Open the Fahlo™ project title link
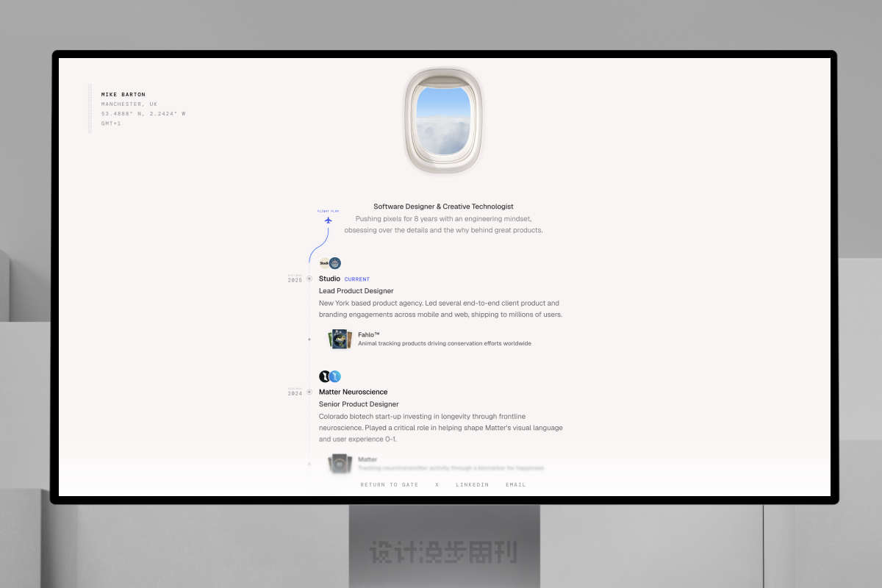This screenshot has height=588, width=882. 369,334
